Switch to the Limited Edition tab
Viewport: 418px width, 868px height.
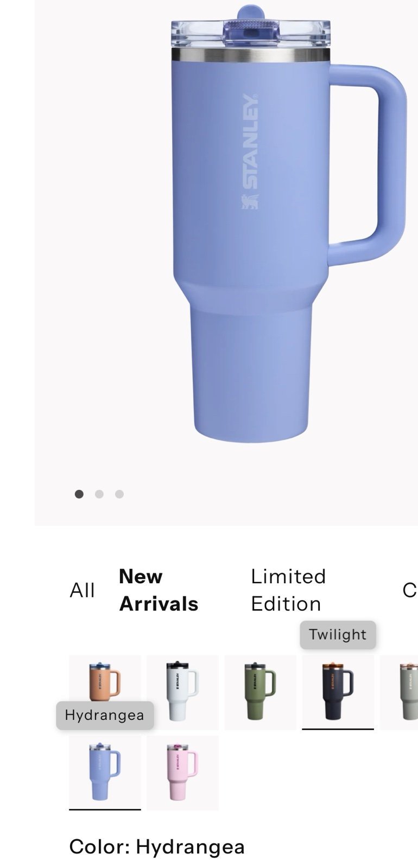[x=288, y=590]
